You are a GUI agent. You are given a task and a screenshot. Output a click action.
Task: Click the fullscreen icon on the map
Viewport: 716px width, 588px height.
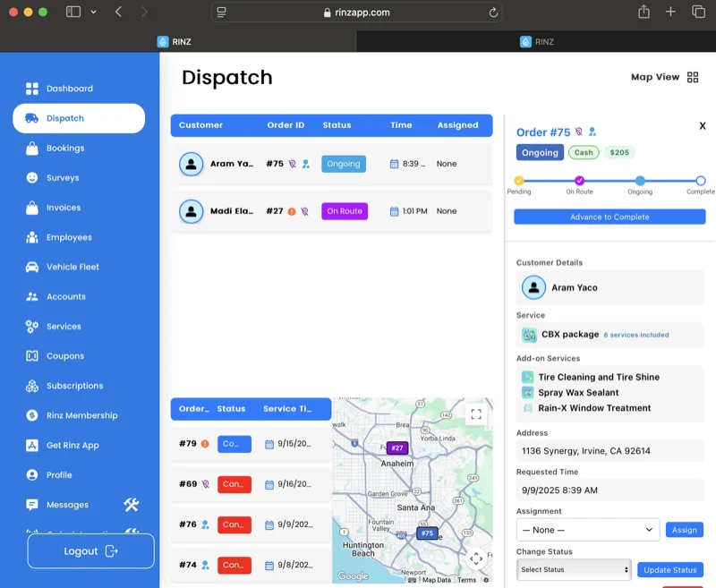pos(478,414)
